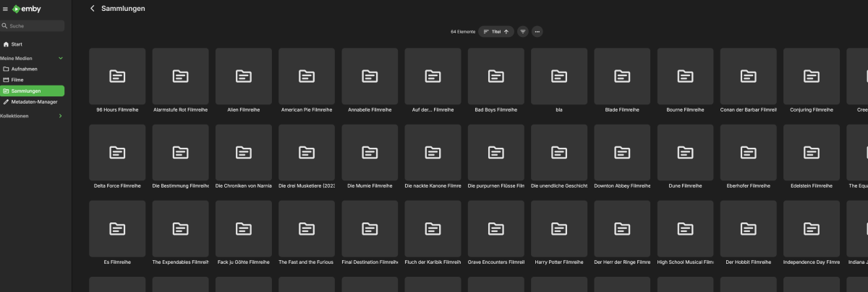Click the Die unendliche Geschichte title text

(x=559, y=186)
